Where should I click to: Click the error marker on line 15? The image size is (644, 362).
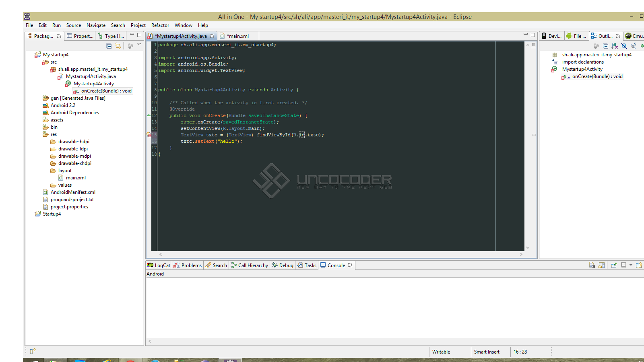point(149,135)
